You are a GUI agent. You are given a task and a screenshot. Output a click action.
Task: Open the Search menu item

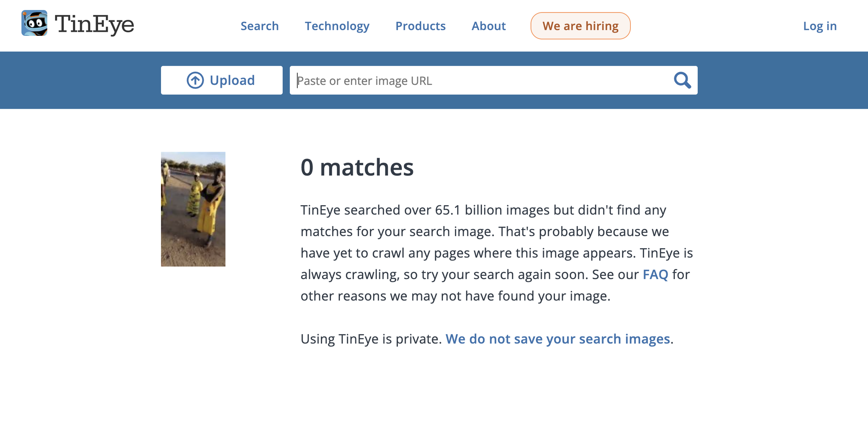tap(259, 26)
